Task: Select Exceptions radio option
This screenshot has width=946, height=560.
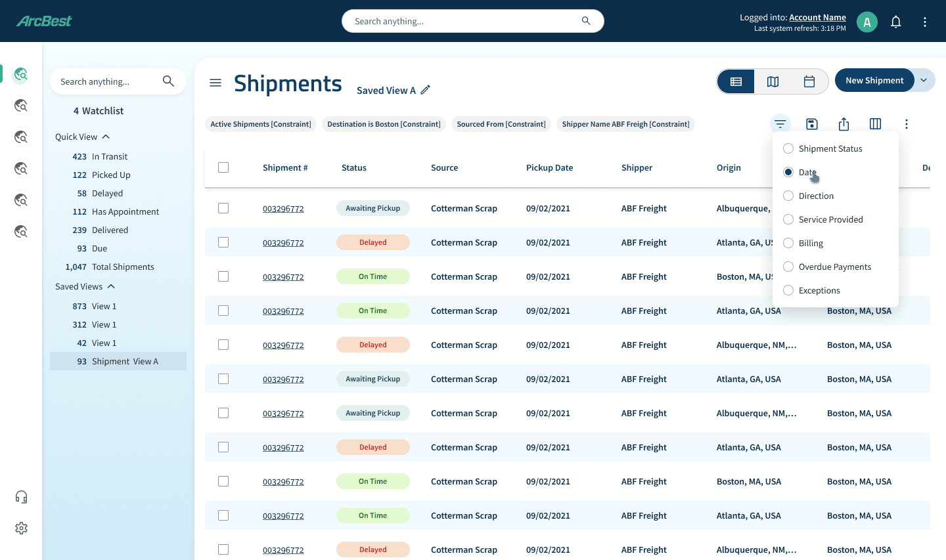Action: pyautogui.click(x=788, y=290)
